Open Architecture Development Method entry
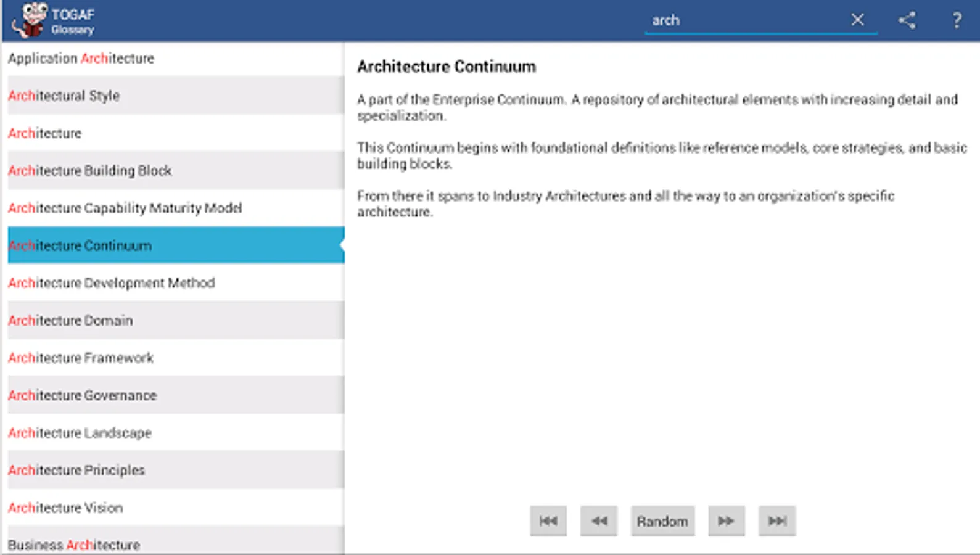This screenshot has width=980, height=555. click(176, 283)
